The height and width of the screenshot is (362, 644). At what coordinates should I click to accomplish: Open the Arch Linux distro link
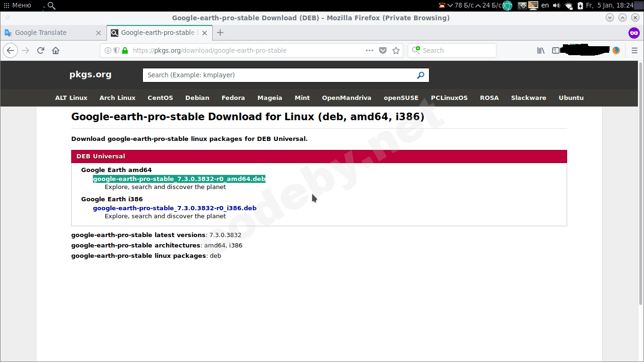[x=117, y=98]
